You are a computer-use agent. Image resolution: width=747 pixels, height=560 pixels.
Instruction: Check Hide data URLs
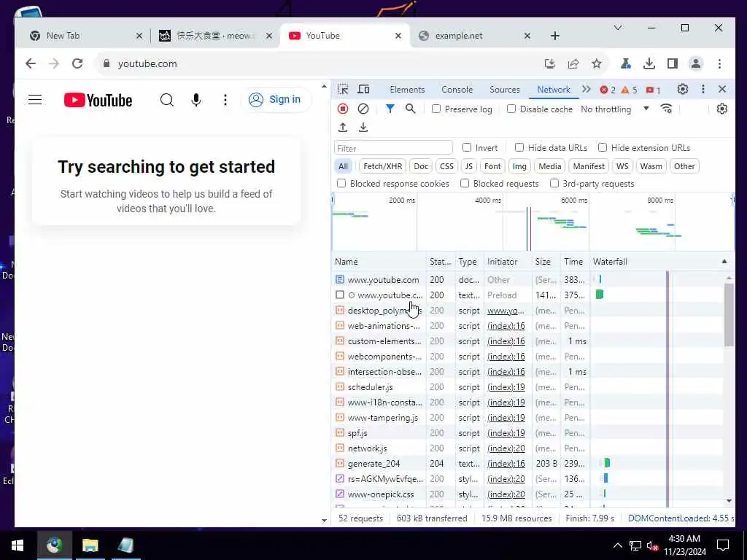click(519, 147)
